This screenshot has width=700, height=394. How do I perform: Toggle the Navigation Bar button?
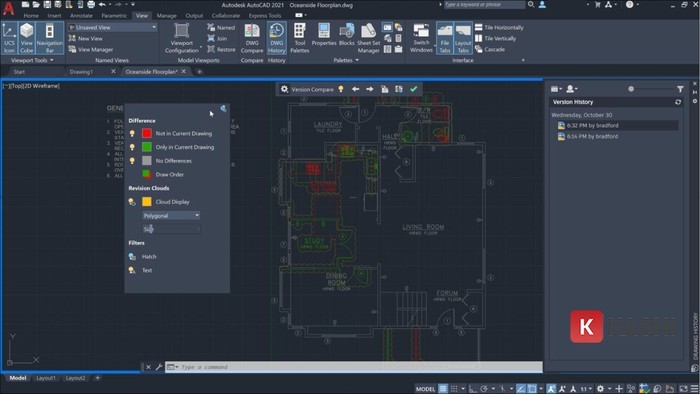50,38
